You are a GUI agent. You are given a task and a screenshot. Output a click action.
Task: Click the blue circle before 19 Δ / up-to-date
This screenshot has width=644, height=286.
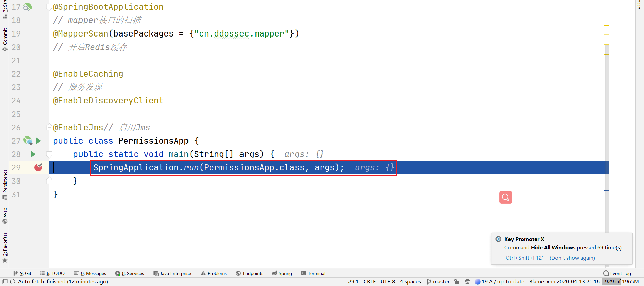478,282
